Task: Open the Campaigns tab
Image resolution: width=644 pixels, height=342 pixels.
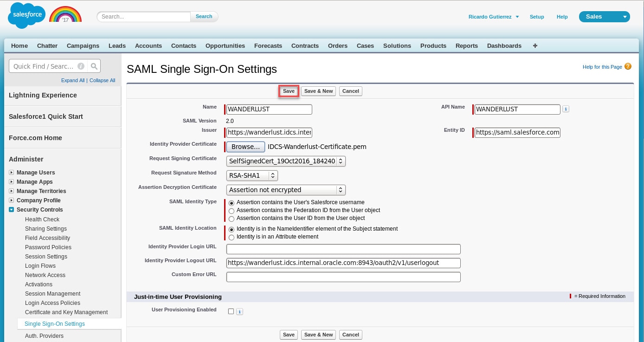Action: tap(83, 45)
